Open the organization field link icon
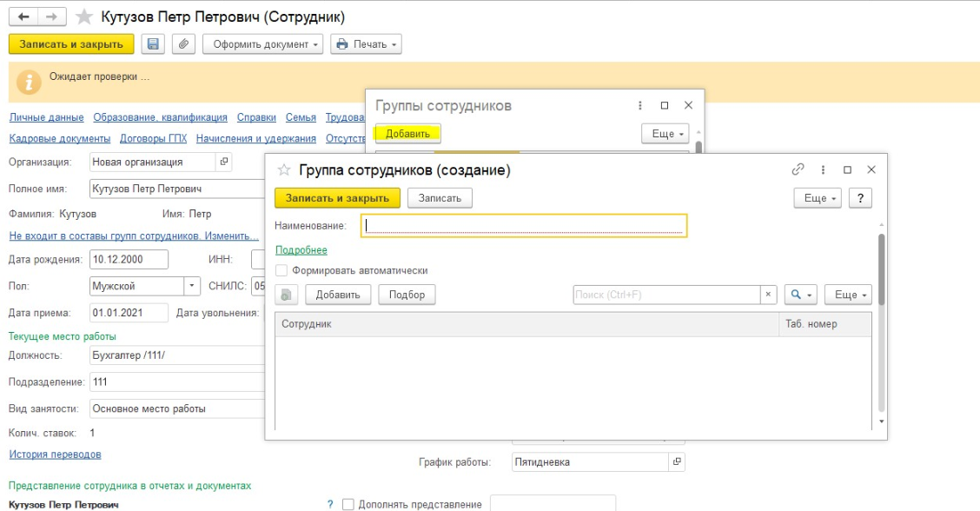The image size is (980, 511). coord(224,162)
